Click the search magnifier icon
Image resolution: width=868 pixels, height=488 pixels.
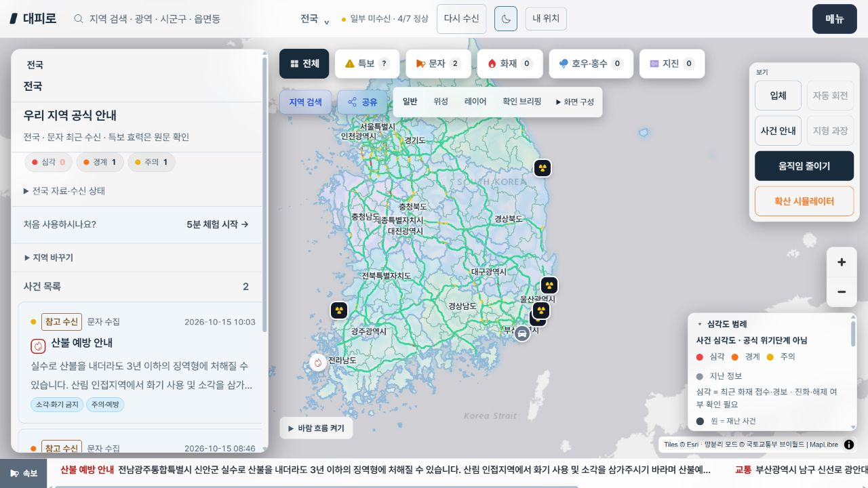79,19
